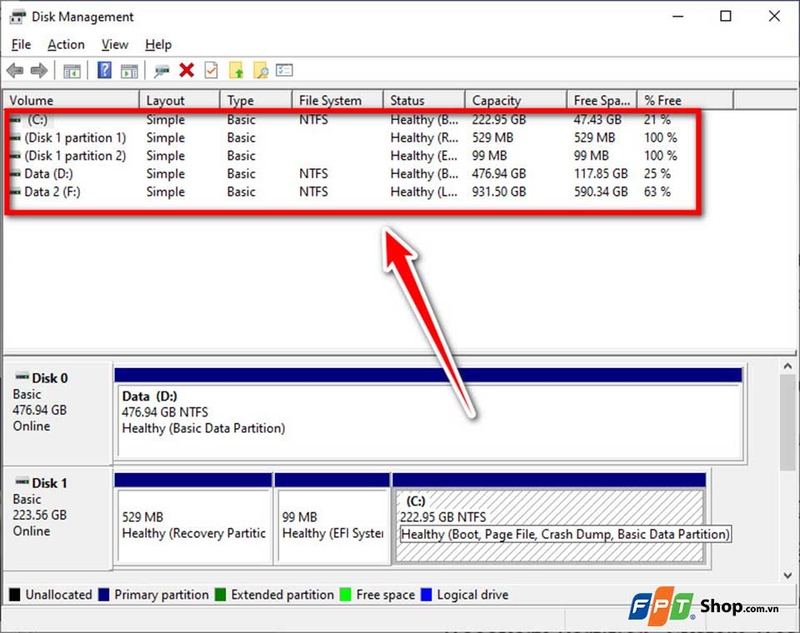The width and height of the screenshot is (800, 633).
Task: Open the File menu
Action: coord(21,45)
